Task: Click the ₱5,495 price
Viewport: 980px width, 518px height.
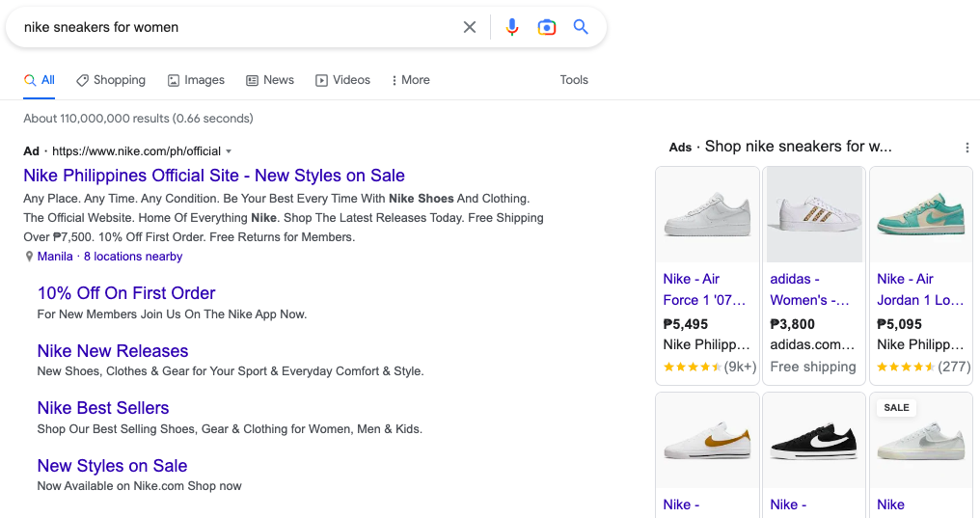Action: [x=686, y=324]
